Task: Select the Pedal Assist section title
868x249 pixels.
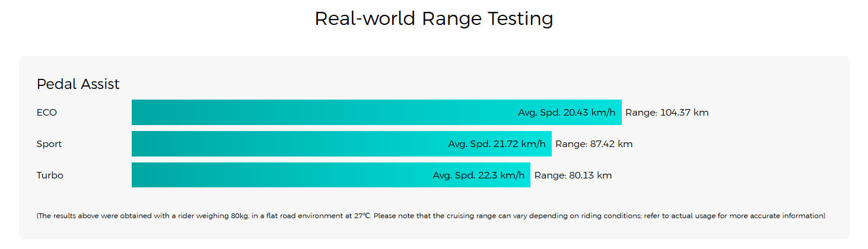Action: 78,84
